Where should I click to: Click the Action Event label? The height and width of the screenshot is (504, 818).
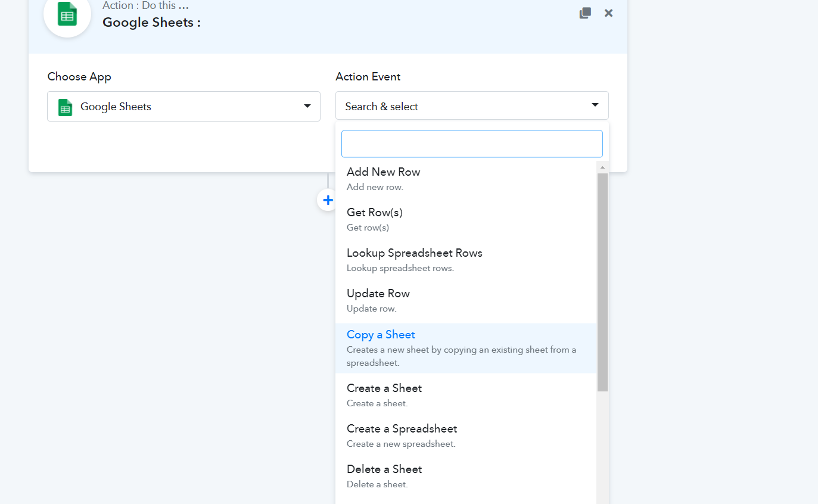click(368, 77)
